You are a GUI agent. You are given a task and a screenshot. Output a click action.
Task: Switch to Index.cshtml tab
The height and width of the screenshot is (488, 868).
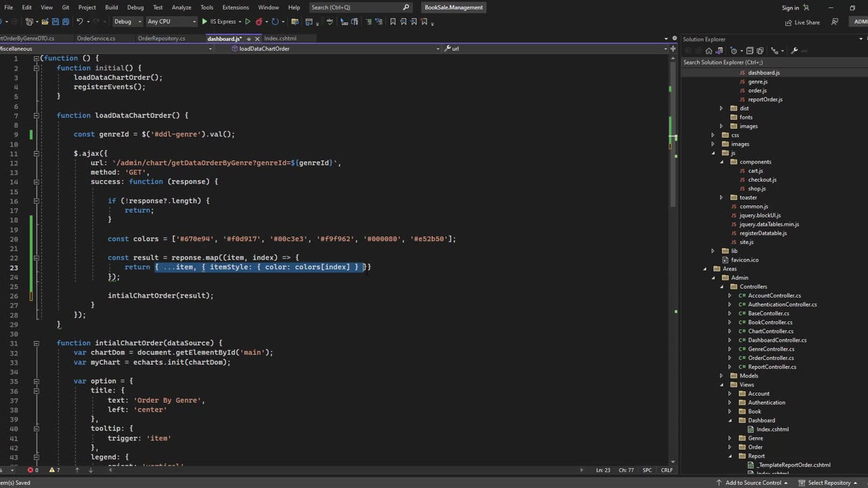click(x=280, y=39)
